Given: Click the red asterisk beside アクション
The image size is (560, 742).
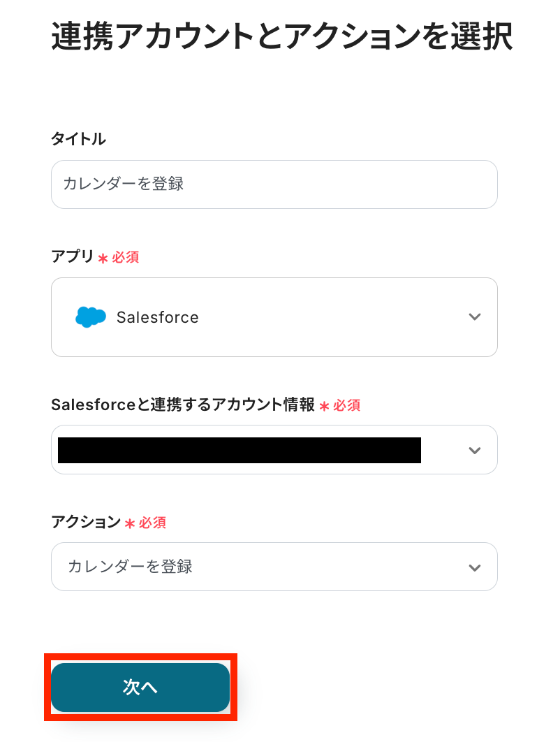Looking at the screenshot, I should tap(129, 523).
